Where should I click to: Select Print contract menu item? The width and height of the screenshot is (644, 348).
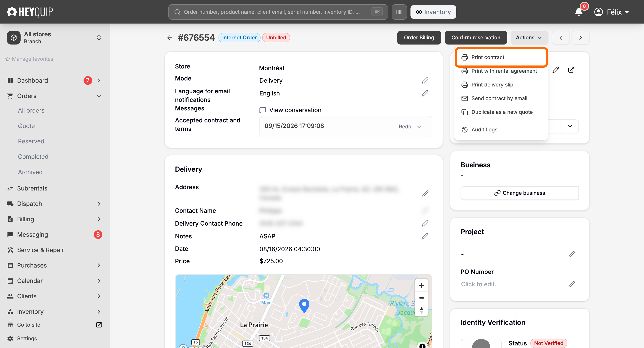click(x=501, y=57)
